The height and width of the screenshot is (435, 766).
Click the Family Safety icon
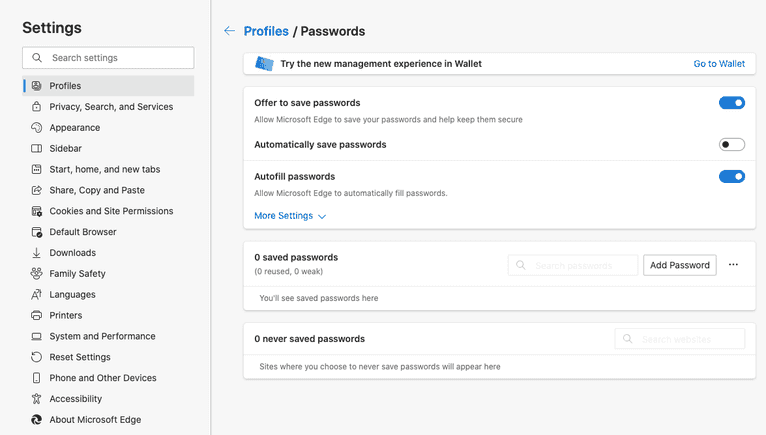tap(37, 274)
